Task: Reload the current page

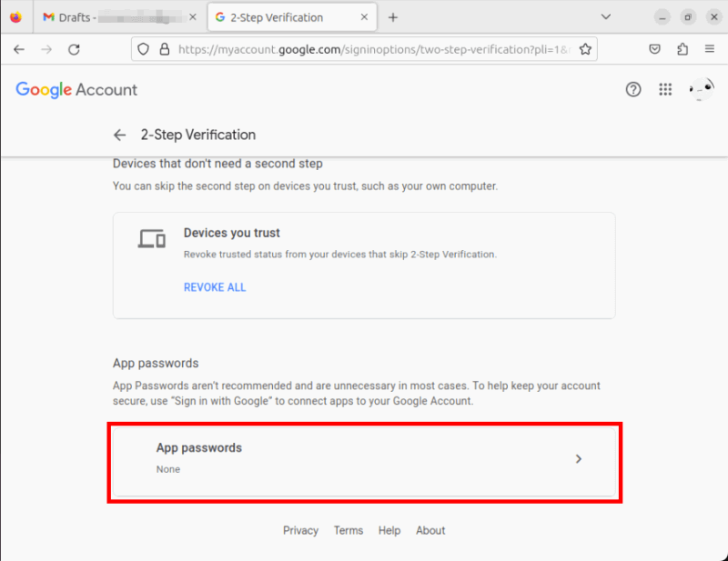Action: point(75,49)
